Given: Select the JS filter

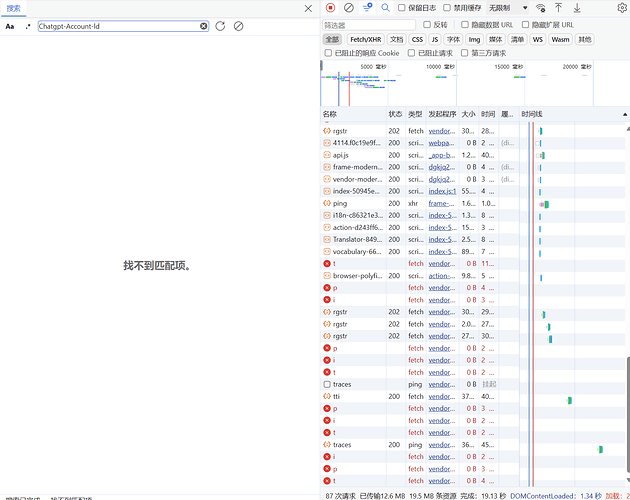Looking at the screenshot, I should [x=435, y=39].
